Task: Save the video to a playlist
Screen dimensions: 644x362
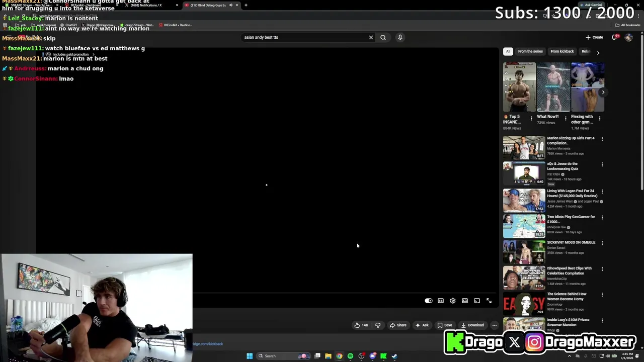Action: tap(445, 325)
